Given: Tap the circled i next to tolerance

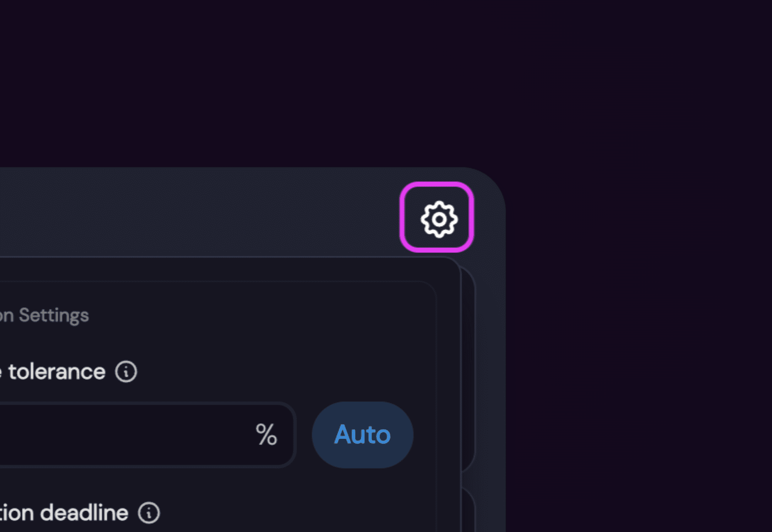Looking at the screenshot, I should pyautogui.click(x=126, y=371).
